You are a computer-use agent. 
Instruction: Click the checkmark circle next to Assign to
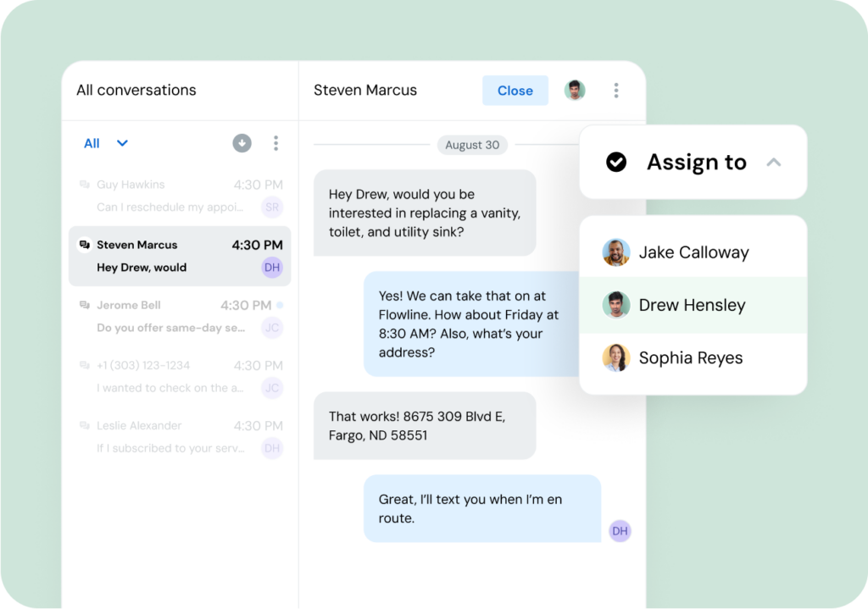[x=616, y=162]
